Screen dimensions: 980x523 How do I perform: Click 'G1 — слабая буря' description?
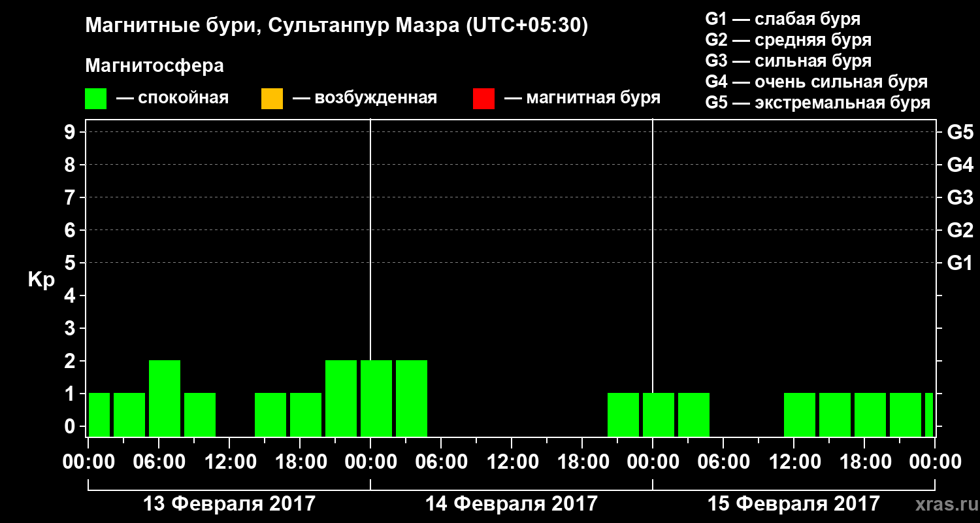click(x=783, y=19)
